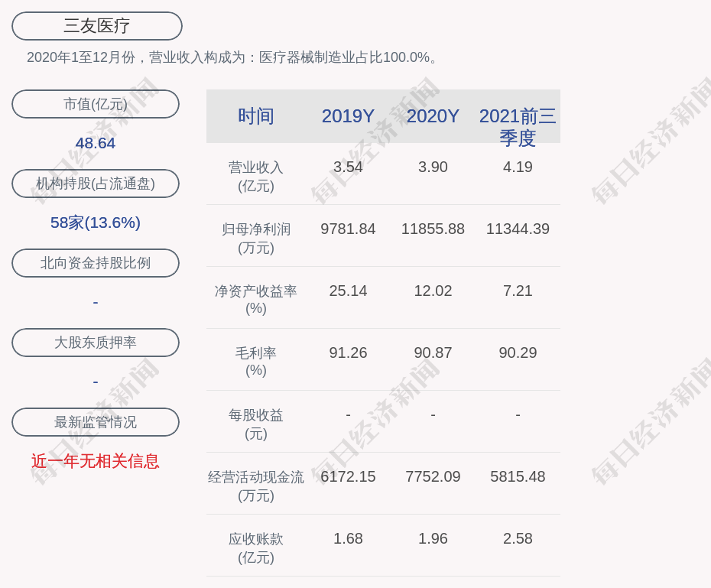711x588 pixels.
Task: Select gross margin value 91.26
Action: [x=348, y=352]
